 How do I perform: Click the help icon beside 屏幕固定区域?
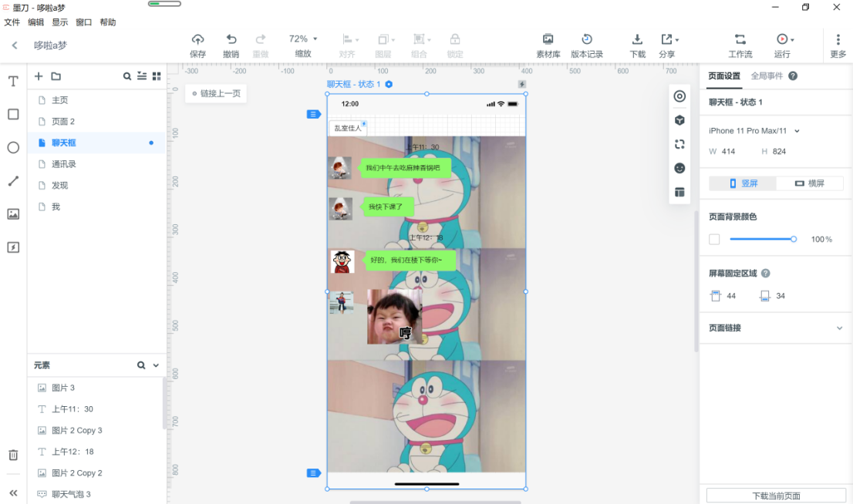pyautogui.click(x=765, y=274)
